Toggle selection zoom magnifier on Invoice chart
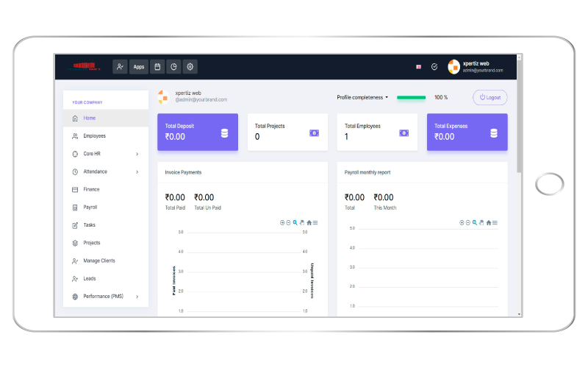 click(x=295, y=222)
